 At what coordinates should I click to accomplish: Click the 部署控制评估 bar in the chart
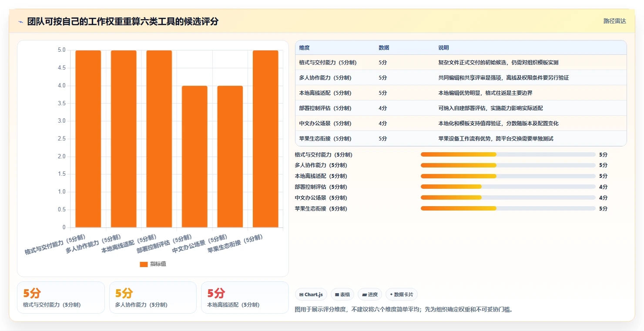pyautogui.click(x=195, y=157)
